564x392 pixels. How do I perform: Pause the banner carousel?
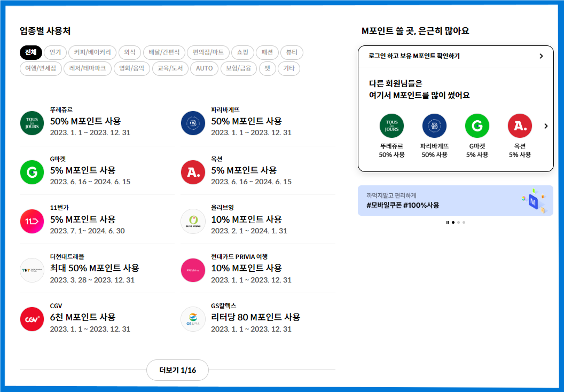tap(448, 222)
